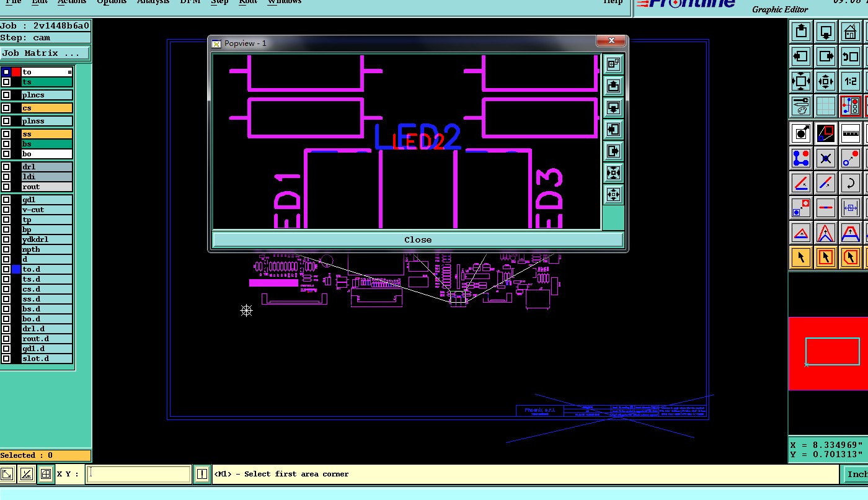This screenshot has width=868, height=500.
Task: Click the polygon area select arrow icon
Action: [850, 257]
